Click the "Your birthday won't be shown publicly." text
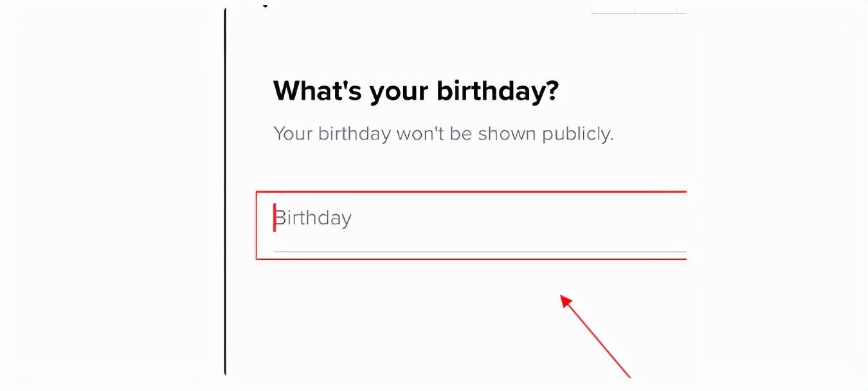Screen dimensions: 868x391 pos(443,134)
